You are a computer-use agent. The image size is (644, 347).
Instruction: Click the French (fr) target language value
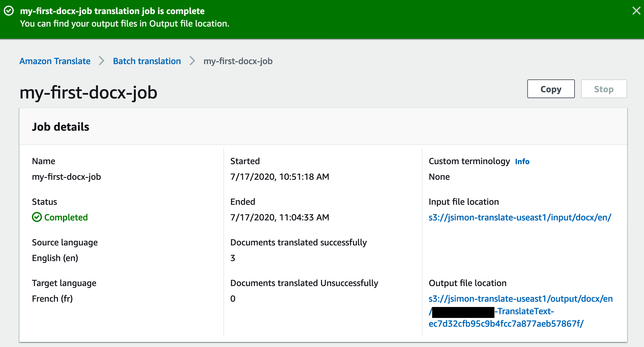pos(52,299)
